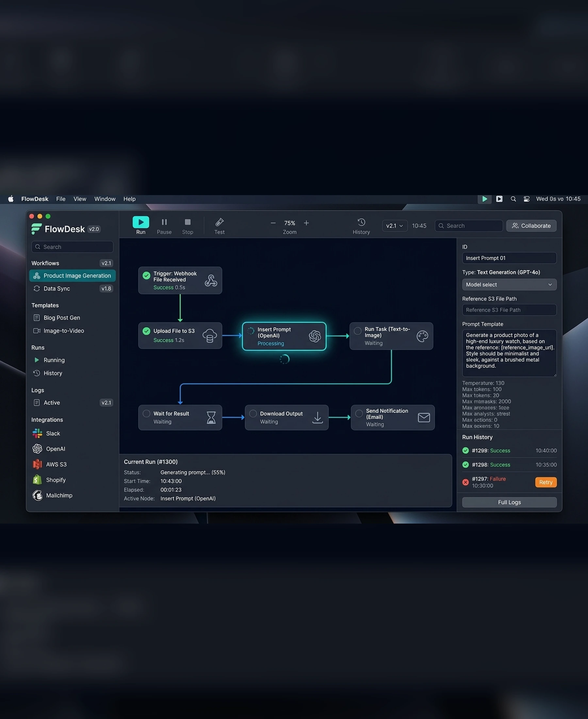Click status circle on Download Output node

(253, 413)
